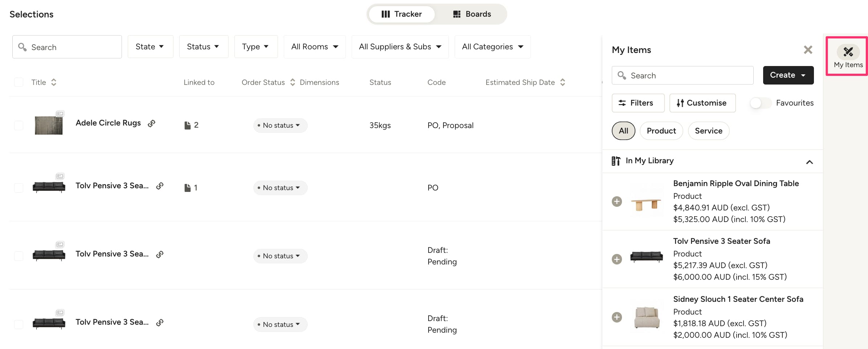This screenshot has height=349, width=868.
Task: Open the All Rooms dropdown filter
Action: [314, 47]
